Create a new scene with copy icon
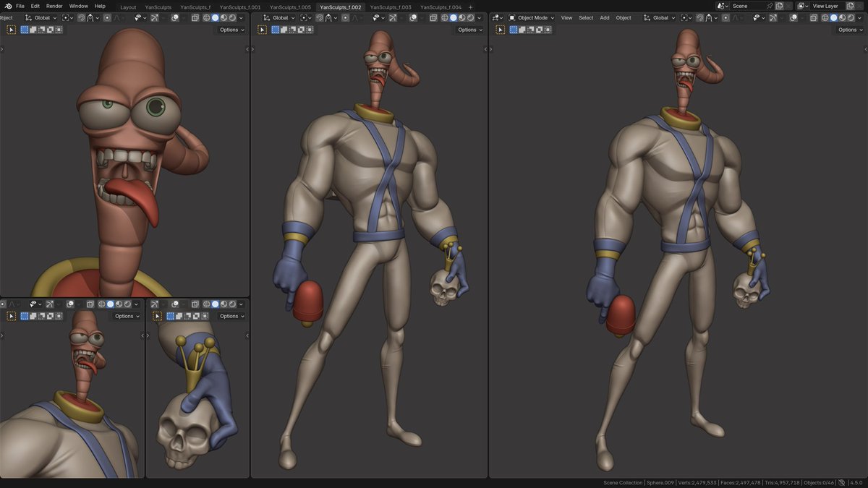This screenshot has width=868, height=488. [x=779, y=6]
